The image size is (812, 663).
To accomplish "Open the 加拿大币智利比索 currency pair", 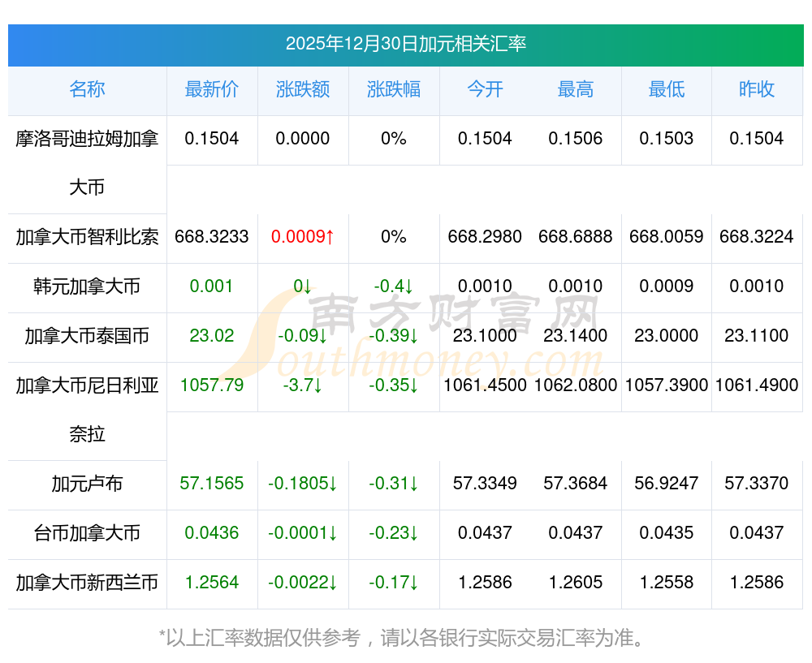I will [87, 237].
